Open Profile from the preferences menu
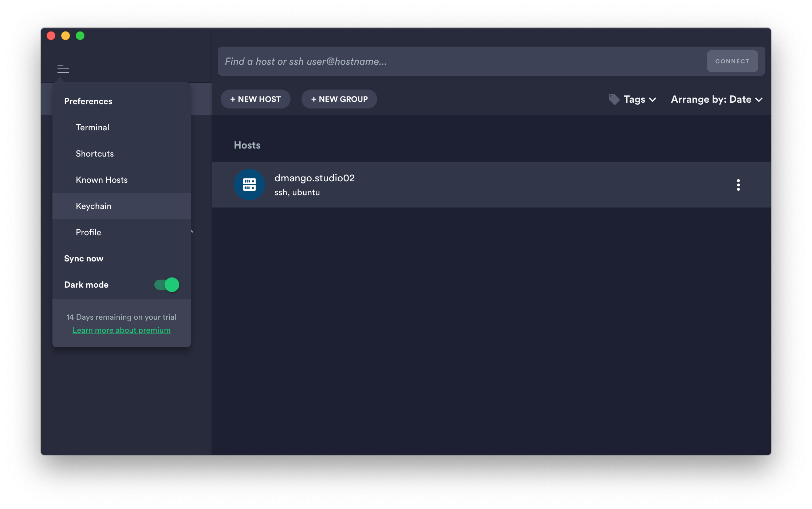812x509 pixels. click(x=88, y=232)
